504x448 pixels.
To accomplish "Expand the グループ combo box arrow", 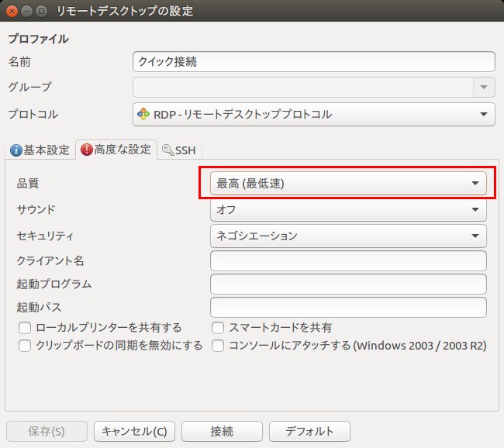I will [484, 87].
